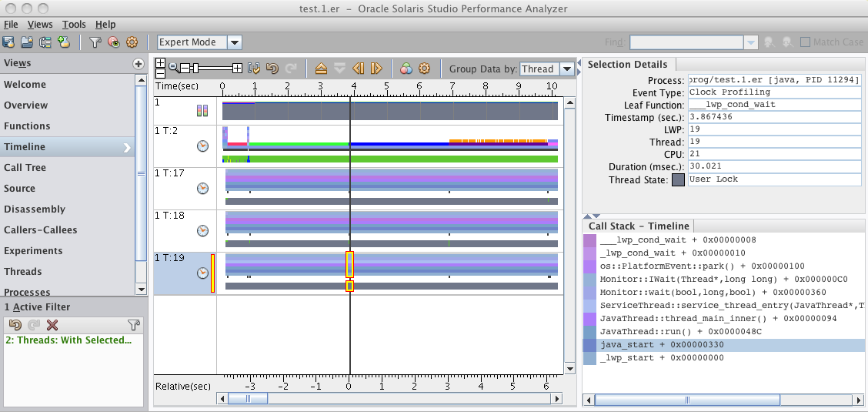Click the clock profiling icon for thread 1 T:2
Viewport: 868px width, 412px height.
(x=203, y=146)
